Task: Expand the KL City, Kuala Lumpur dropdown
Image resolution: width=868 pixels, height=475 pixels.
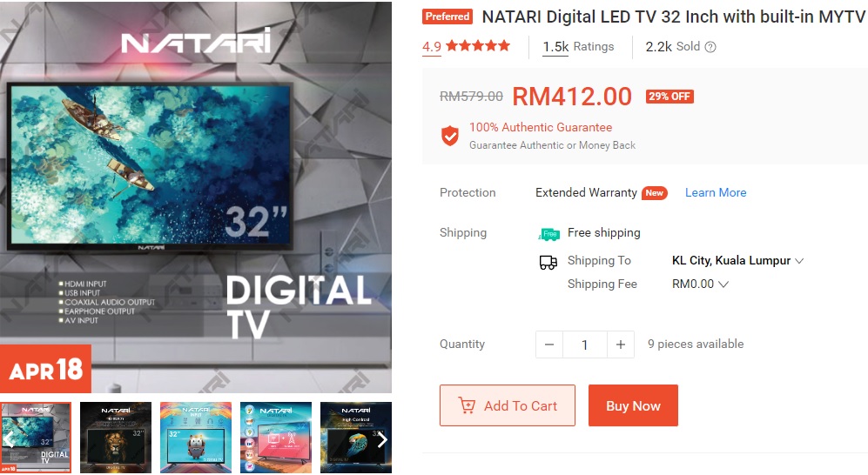Action: pyautogui.click(x=737, y=260)
